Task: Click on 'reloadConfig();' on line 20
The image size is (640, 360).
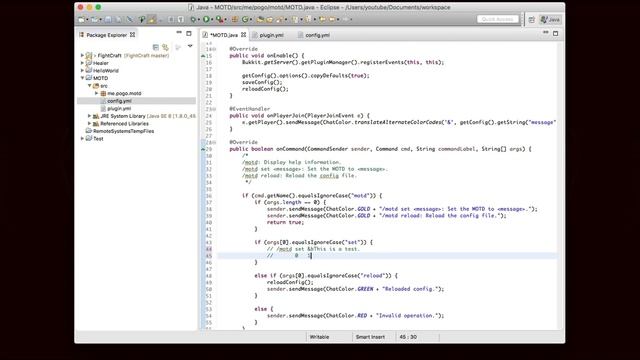Action: [265, 89]
